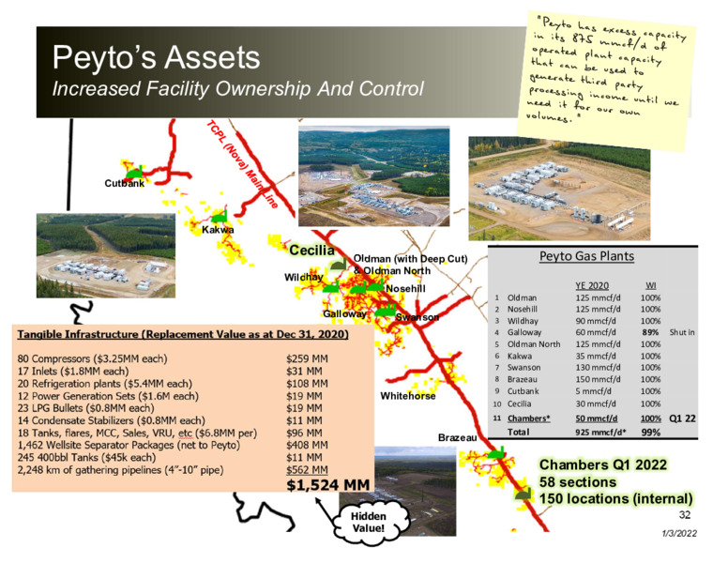Image resolution: width=728 pixels, height=563 pixels.
Task: Click the Galloway map label
Action: click(344, 314)
